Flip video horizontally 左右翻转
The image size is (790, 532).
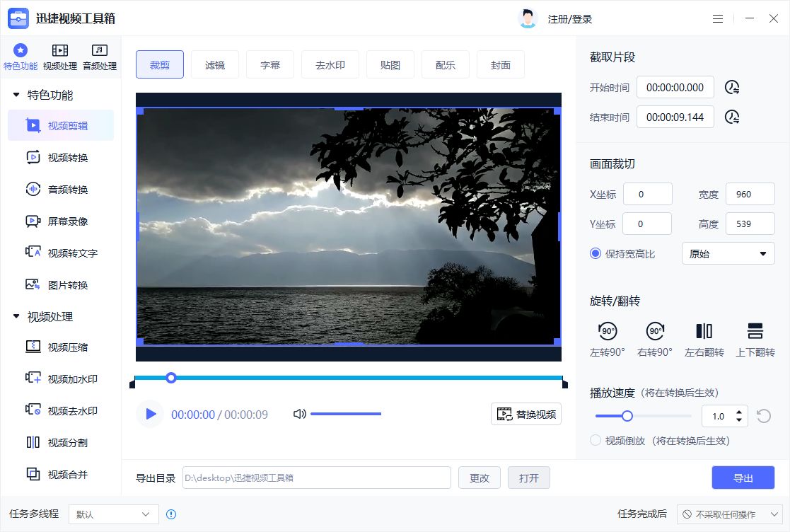[x=704, y=339]
